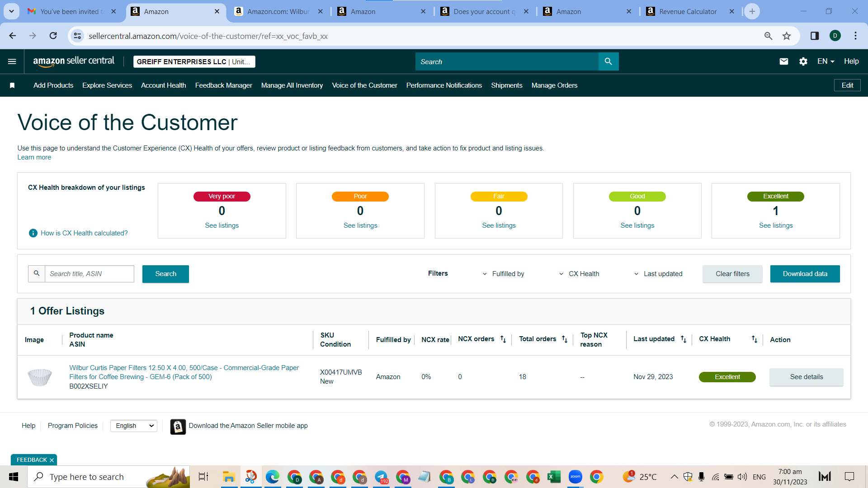Click the bookmark flag icon in nav bar

tap(12, 85)
